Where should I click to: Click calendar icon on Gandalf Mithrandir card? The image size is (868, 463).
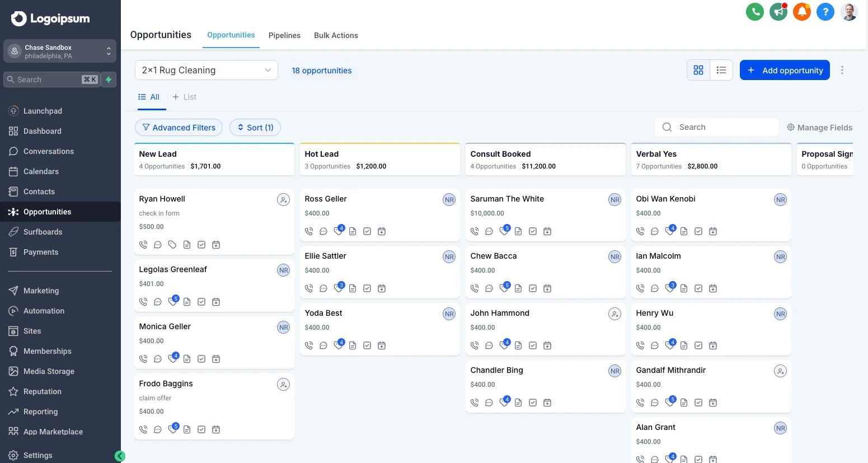[x=713, y=403]
